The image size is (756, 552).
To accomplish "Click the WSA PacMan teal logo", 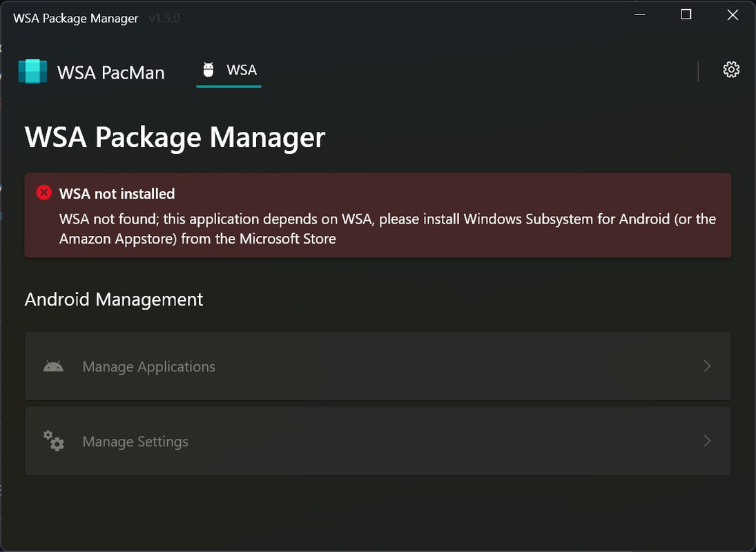I will pyautogui.click(x=32, y=71).
